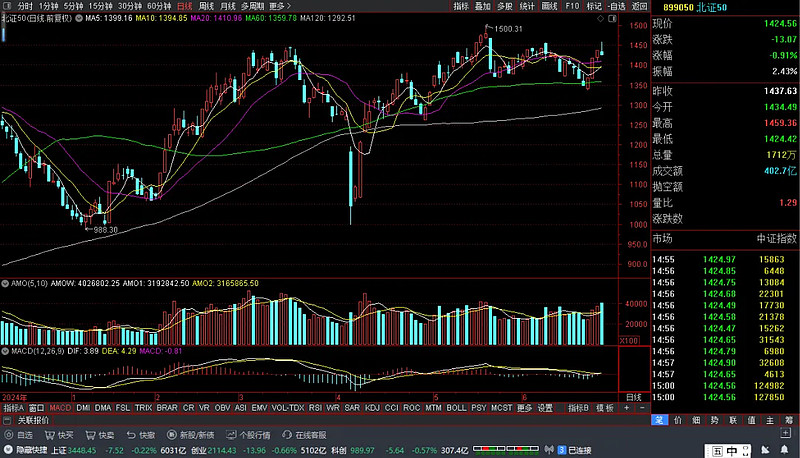The height and width of the screenshot is (458, 800).
Task: Select the BOLL indicator
Action: (x=456, y=408)
